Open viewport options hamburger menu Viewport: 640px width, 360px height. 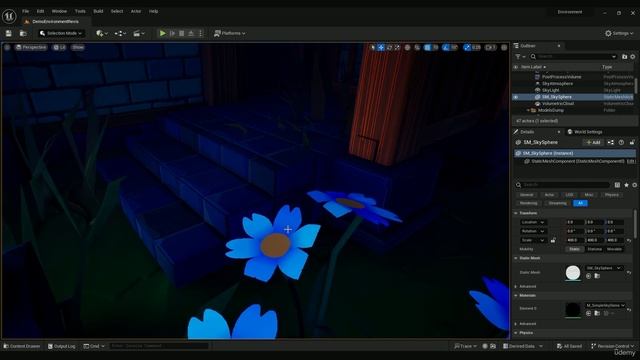[7, 47]
